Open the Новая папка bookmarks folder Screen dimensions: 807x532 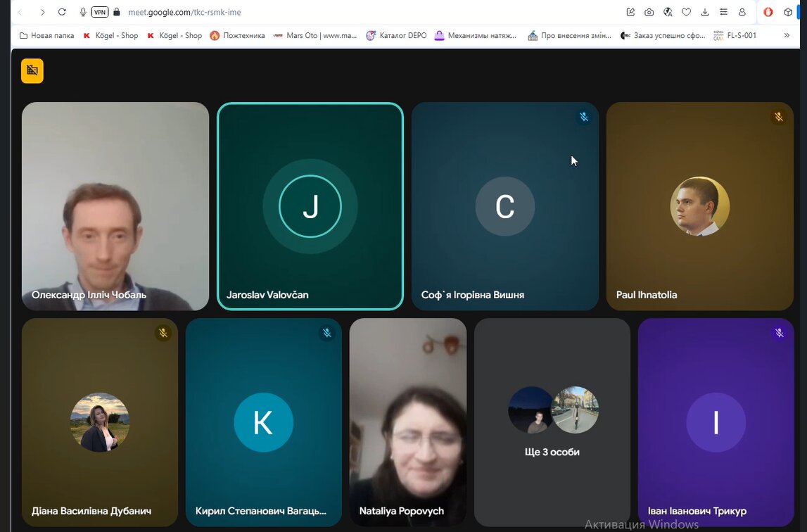46,35
